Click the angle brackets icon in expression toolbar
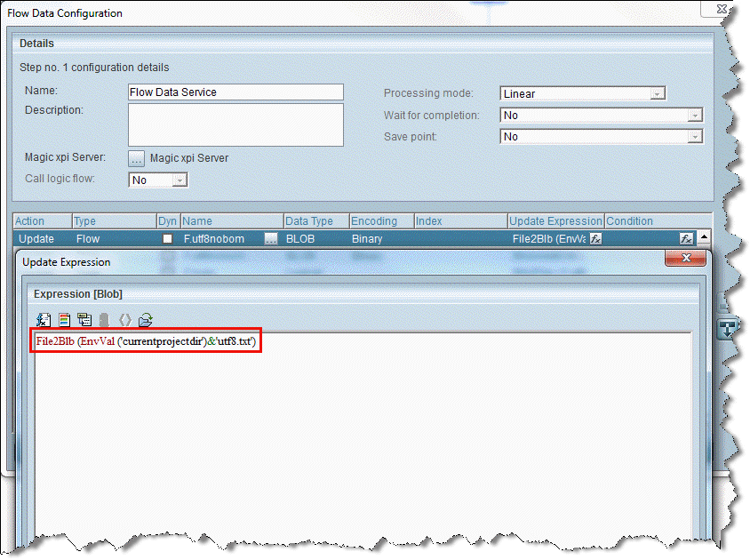750x560 pixels. coord(124,320)
